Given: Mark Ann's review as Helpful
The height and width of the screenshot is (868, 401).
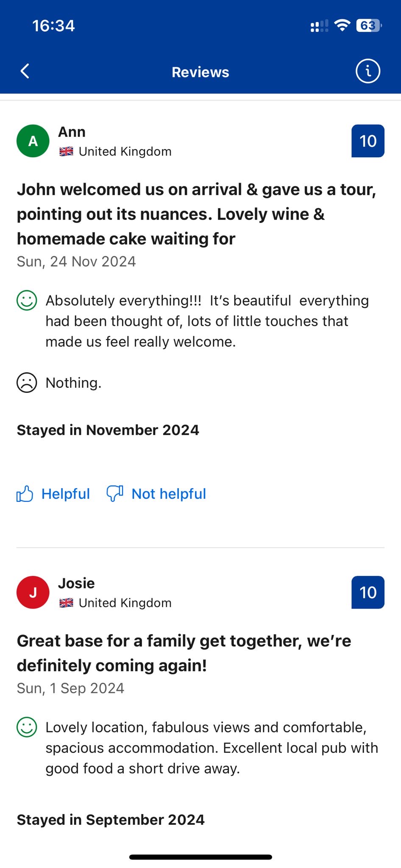Looking at the screenshot, I should click(65, 494).
